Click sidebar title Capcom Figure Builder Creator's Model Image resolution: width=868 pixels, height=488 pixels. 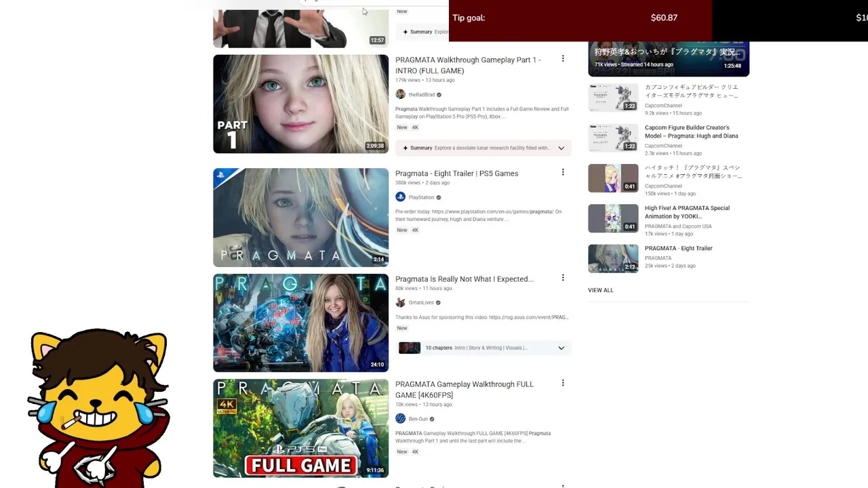[x=691, y=131]
